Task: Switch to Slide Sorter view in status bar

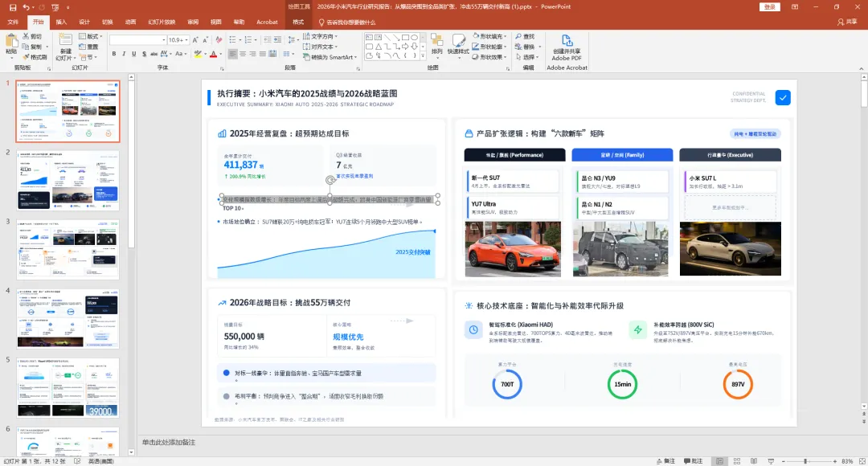Action: pos(737,461)
